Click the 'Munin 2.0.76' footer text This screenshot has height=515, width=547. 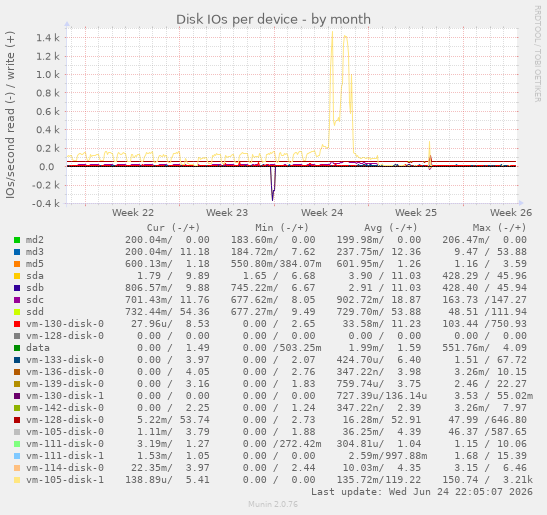(x=273, y=504)
